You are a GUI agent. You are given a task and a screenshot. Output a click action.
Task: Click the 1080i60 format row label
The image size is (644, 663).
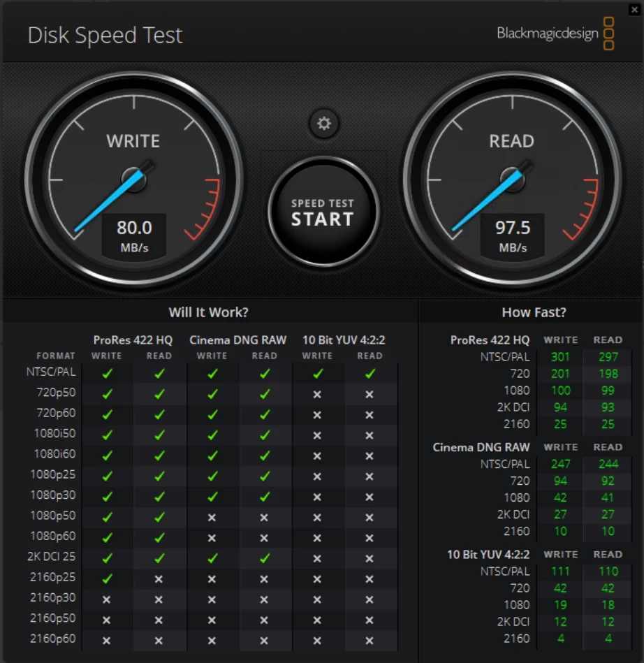click(x=54, y=453)
